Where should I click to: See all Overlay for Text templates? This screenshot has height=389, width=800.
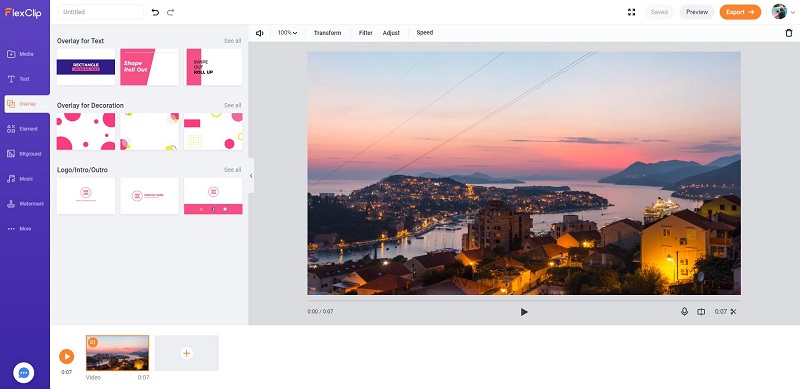click(x=232, y=41)
